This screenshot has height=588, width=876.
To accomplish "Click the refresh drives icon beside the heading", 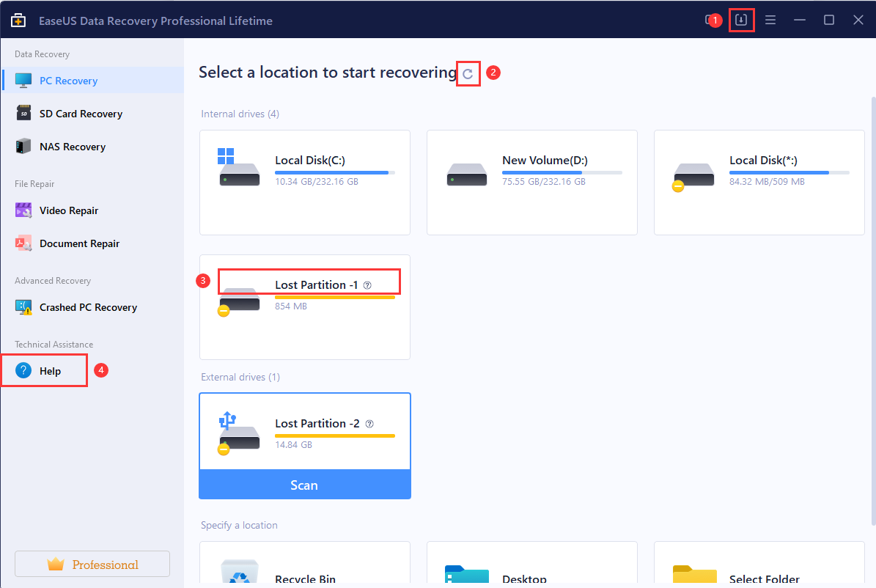I will click(468, 73).
